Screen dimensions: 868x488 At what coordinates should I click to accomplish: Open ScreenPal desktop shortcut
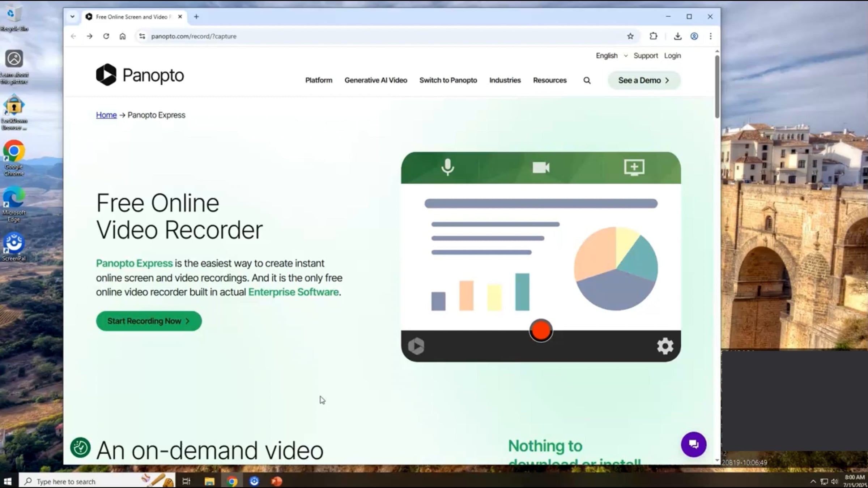[14, 247]
